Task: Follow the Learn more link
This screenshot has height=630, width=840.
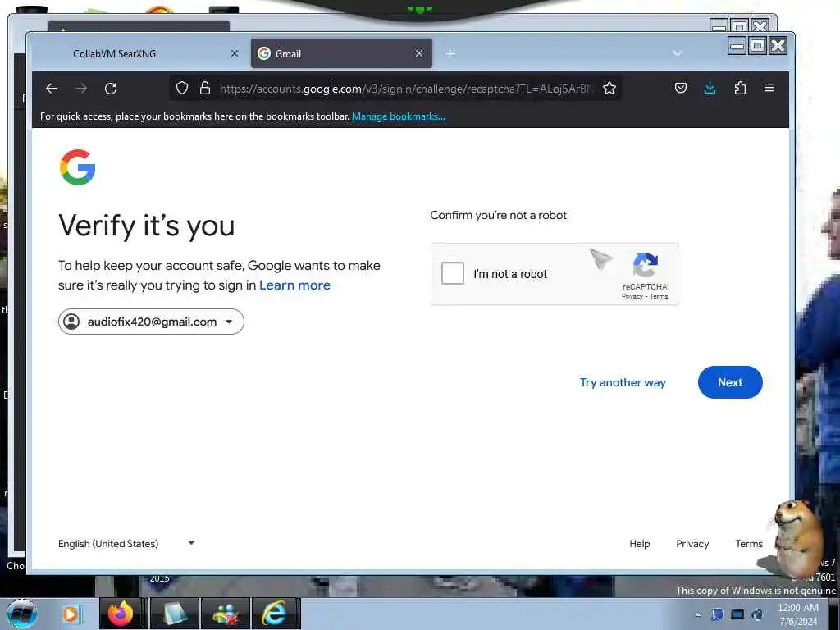Action: click(294, 285)
